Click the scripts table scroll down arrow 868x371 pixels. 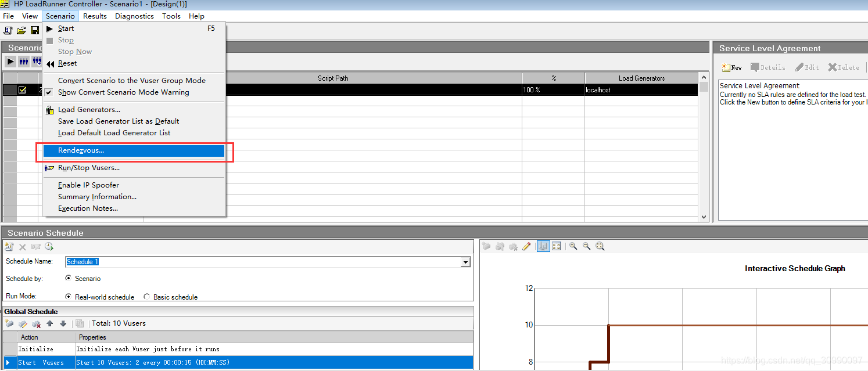click(x=704, y=217)
